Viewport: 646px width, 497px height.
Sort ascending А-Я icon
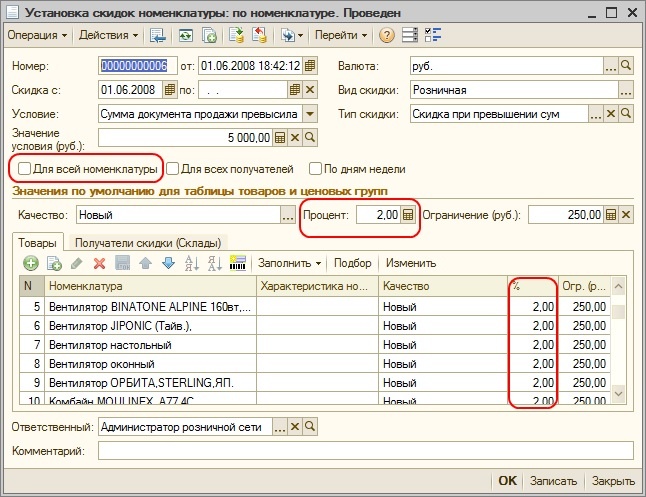pos(192,263)
